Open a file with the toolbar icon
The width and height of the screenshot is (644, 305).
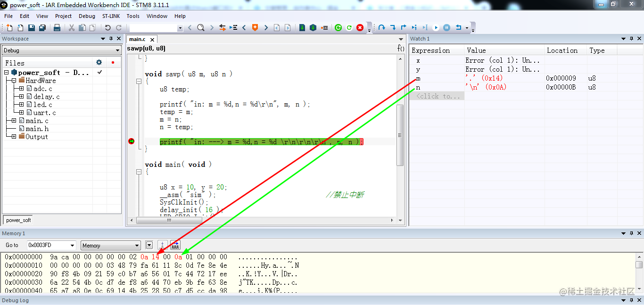pos(20,28)
